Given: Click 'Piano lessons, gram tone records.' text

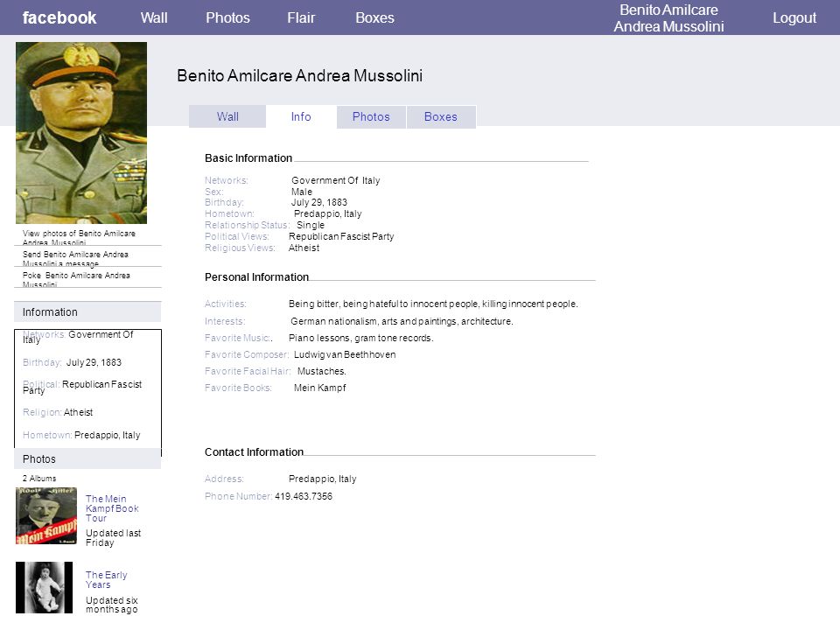Looking at the screenshot, I should (x=361, y=338).
